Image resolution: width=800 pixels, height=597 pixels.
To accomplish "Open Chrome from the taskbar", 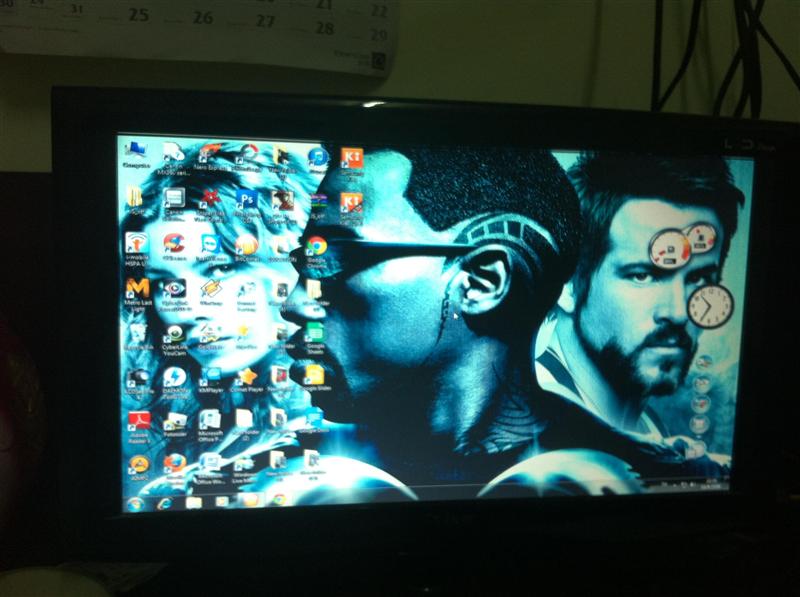I will [x=279, y=500].
